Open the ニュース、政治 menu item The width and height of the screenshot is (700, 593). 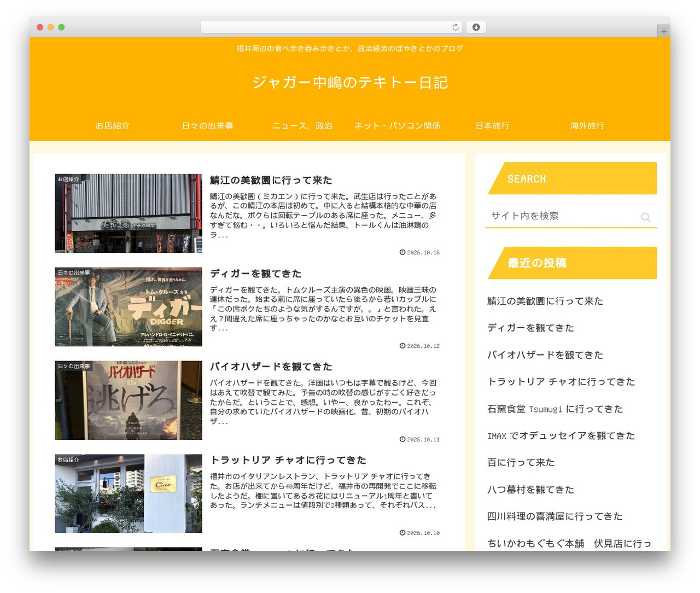[302, 126]
